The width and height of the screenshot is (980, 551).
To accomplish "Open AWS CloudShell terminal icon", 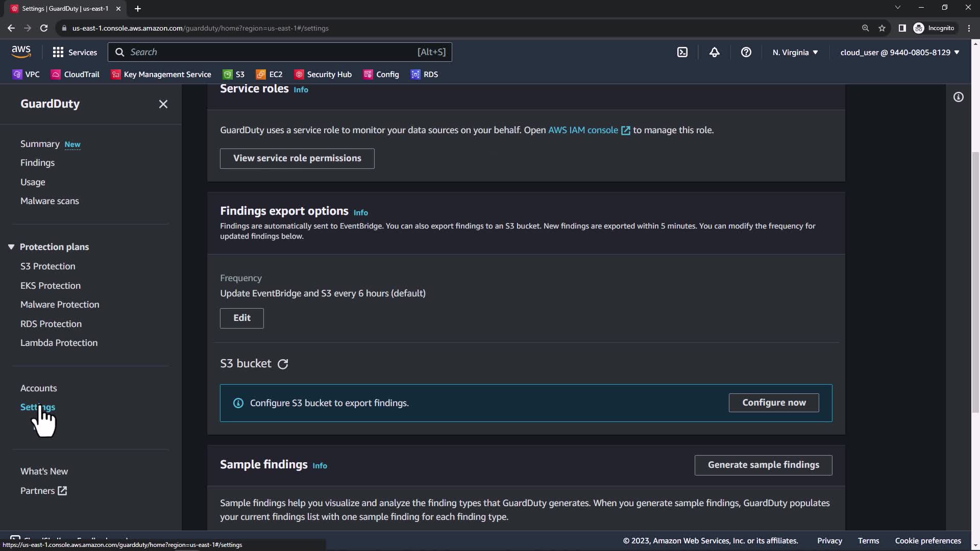I will tap(682, 52).
